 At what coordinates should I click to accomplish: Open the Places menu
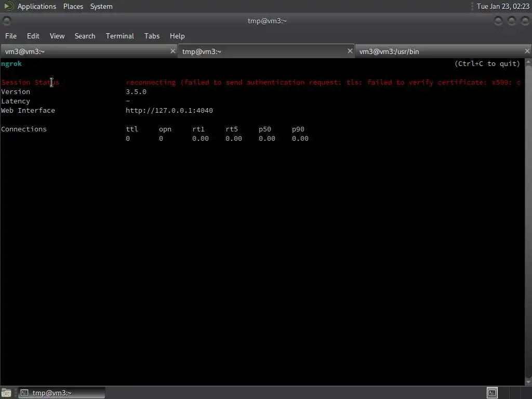73,6
